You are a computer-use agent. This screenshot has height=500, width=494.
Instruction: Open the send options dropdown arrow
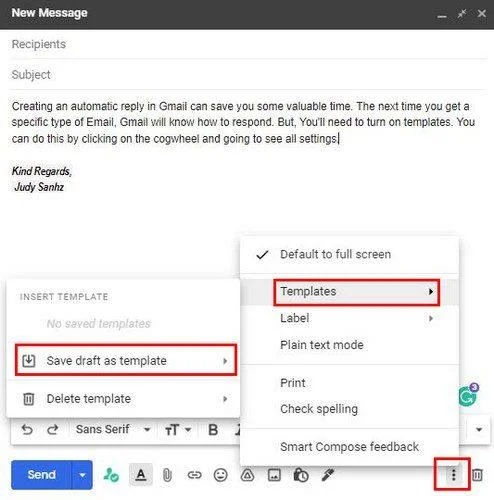click(x=82, y=475)
